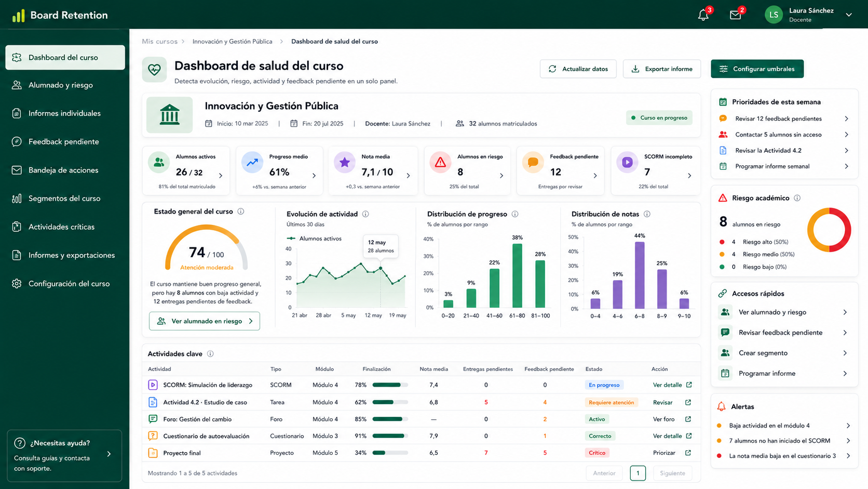Click Ver alumnado en riesgo button

[205, 321]
